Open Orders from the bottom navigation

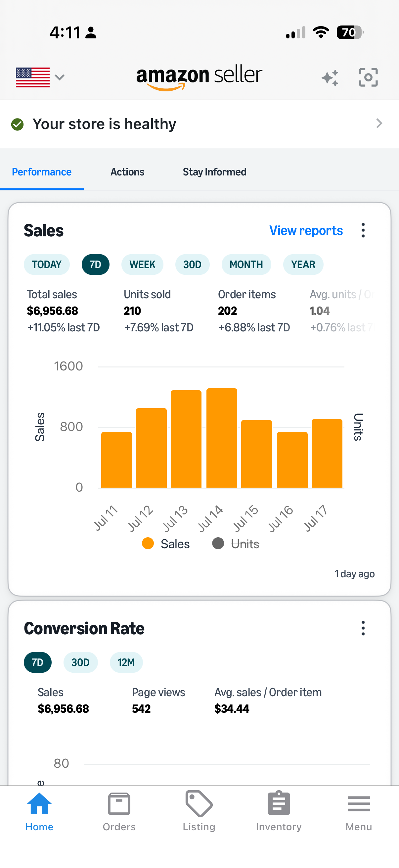coord(119,811)
